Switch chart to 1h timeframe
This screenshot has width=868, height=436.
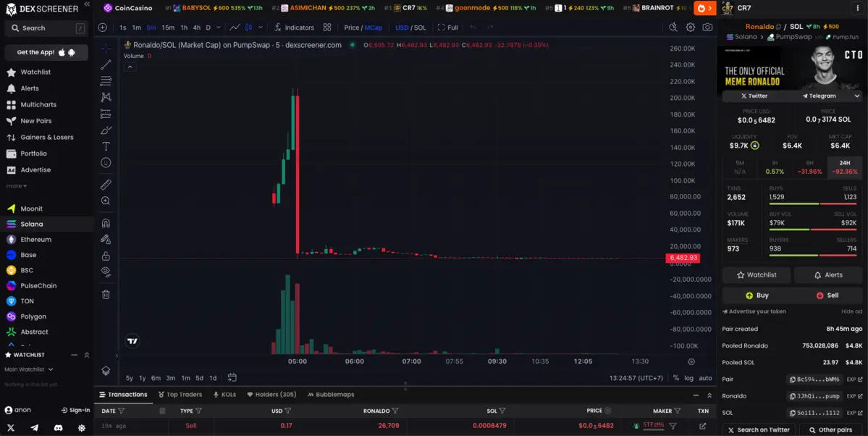coord(184,28)
